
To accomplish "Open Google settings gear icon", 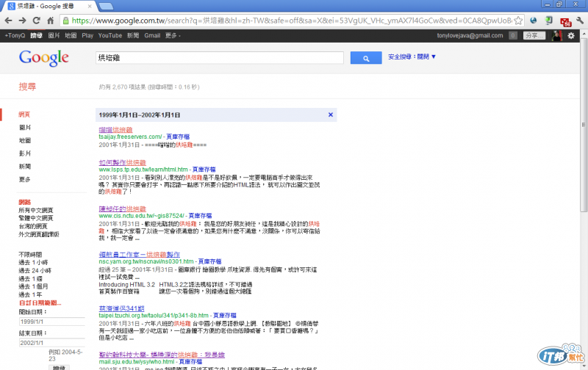I will (x=571, y=35).
